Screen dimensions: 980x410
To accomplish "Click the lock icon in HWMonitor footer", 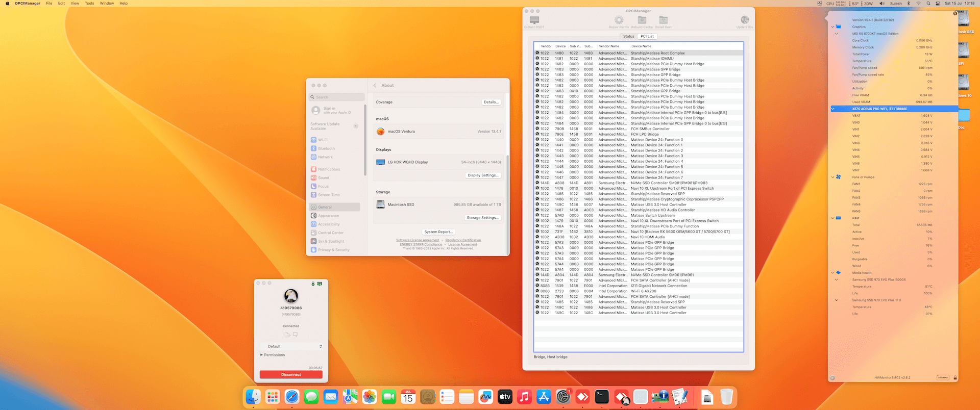I will coord(955,378).
